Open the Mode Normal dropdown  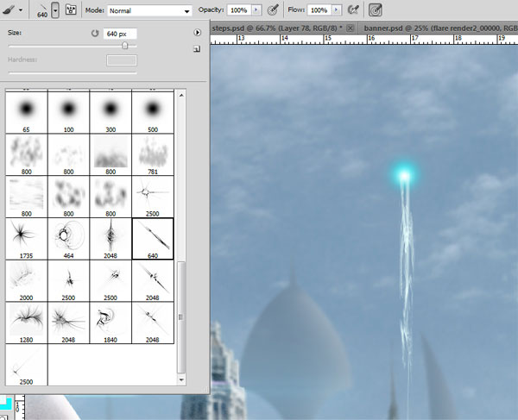tap(149, 11)
